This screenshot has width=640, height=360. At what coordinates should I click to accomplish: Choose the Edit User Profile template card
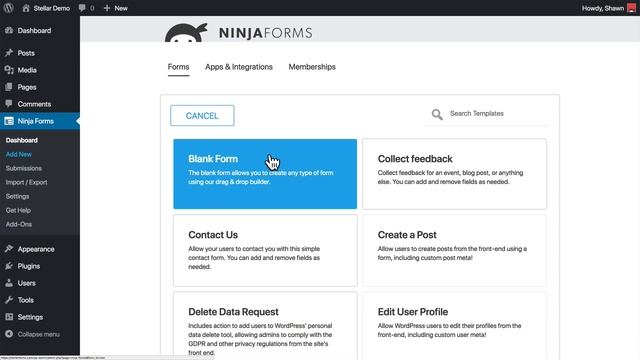click(454, 326)
